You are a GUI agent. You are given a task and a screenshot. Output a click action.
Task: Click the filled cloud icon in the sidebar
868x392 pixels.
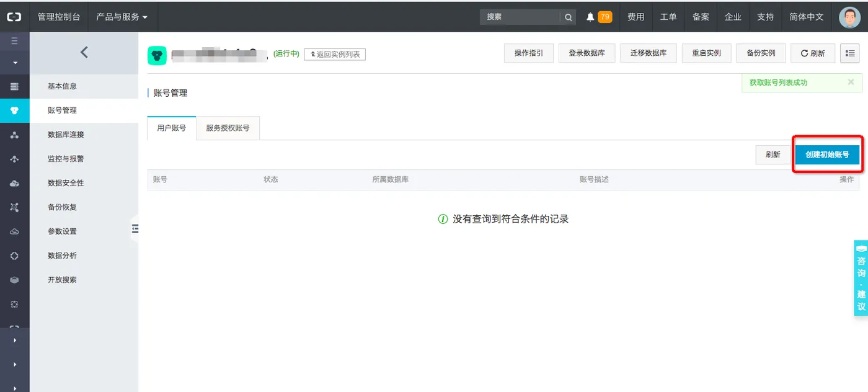click(14, 183)
